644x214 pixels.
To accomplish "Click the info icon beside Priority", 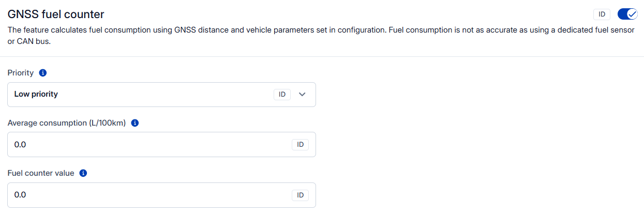I will point(43,73).
